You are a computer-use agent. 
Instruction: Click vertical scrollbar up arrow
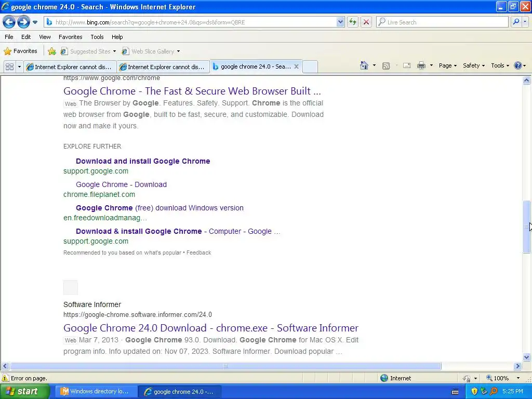[x=526, y=81]
